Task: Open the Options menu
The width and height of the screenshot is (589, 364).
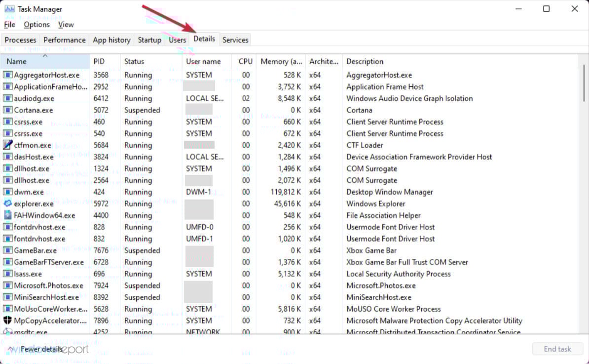Action: click(37, 24)
